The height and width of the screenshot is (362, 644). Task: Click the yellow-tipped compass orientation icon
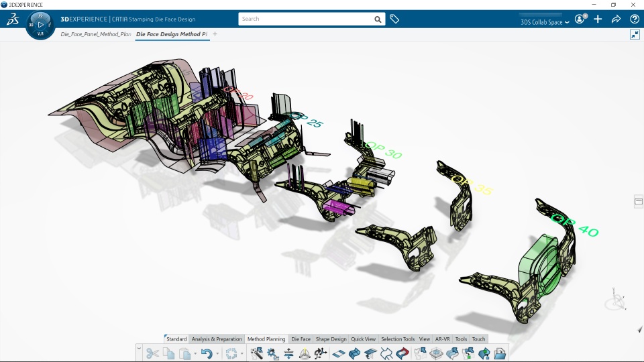tap(305, 353)
